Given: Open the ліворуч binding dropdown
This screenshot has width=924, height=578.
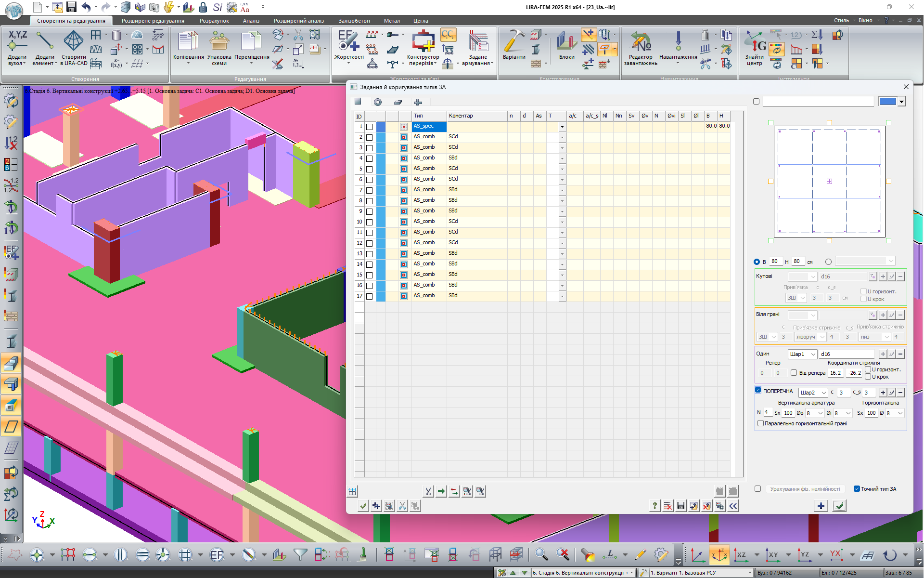Looking at the screenshot, I should coord(810,337).
